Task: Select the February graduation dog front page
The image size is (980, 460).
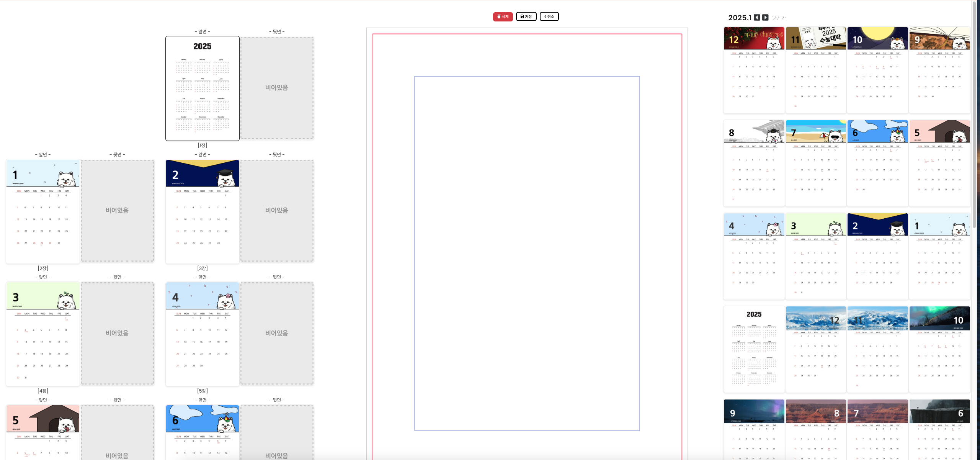Action: (202, 211)
